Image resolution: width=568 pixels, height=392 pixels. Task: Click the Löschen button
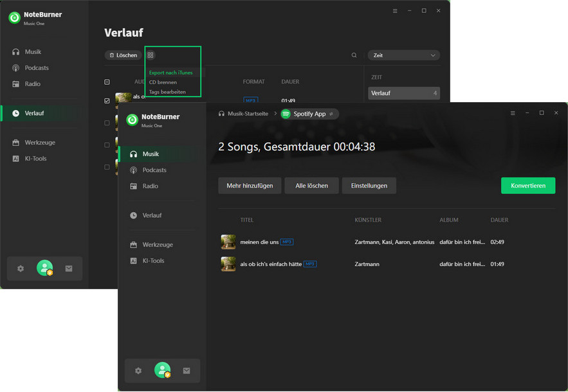(123, 55)
